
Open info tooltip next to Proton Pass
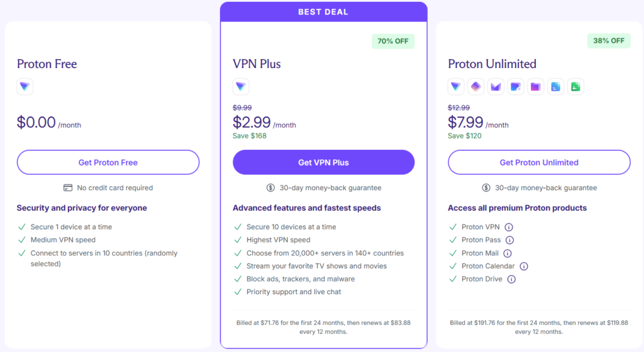coord(509,240)
